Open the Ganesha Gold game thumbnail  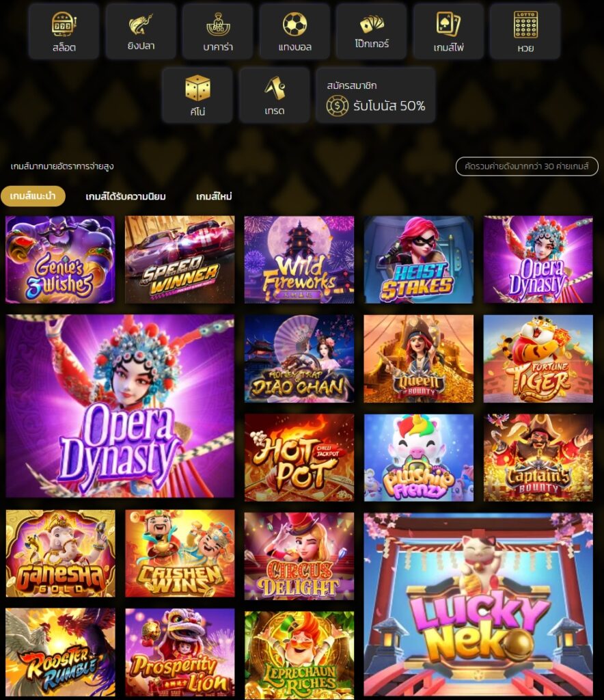[x=60, y=554]
